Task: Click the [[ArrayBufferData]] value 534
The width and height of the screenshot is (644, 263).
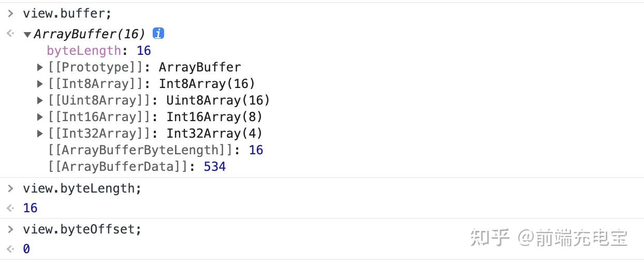Action: coord(215,167)
